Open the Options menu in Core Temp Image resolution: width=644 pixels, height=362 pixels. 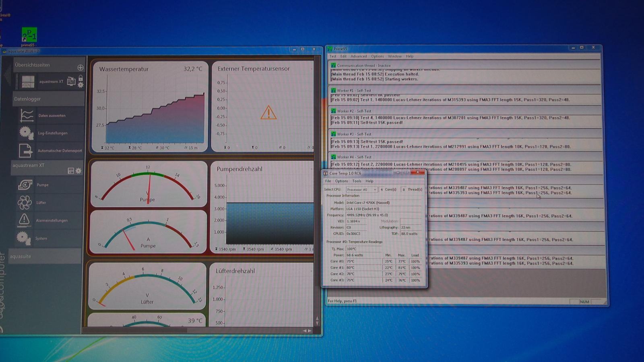(341, 181)
